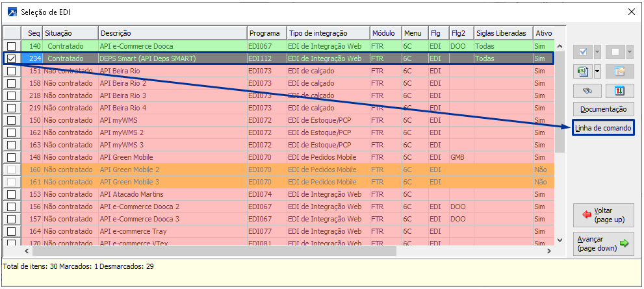The height and width of the screenshot is (289, 644).
Task: Open the Documentação button
Action: 603,110
